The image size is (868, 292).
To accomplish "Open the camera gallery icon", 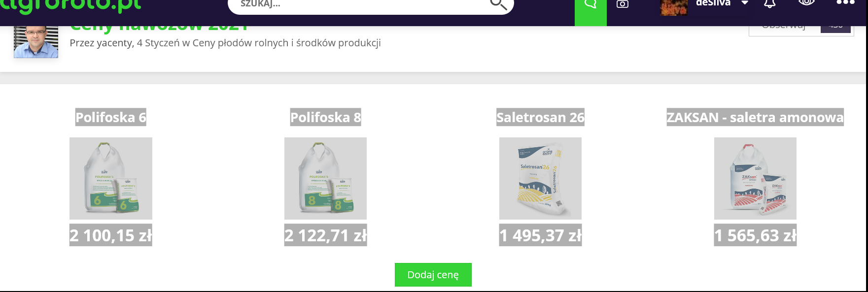I will click(x=623, y=4).
